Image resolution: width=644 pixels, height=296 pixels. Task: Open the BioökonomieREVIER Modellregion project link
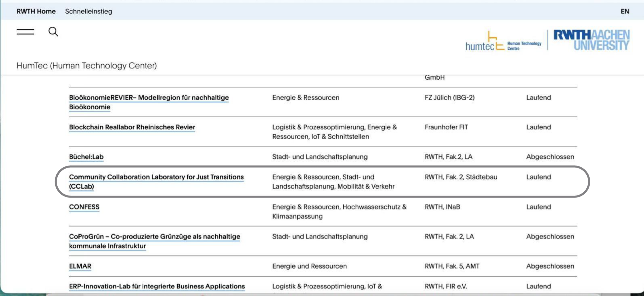149,97
